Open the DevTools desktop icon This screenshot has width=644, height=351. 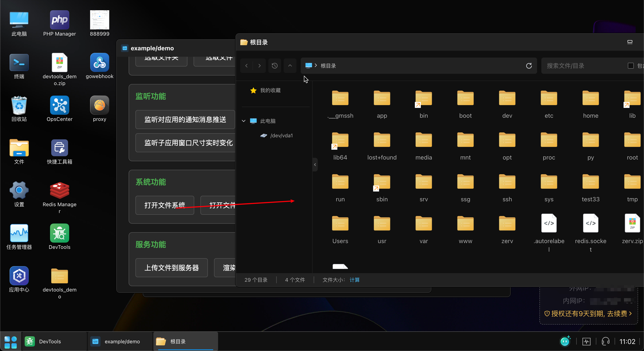pyautogui.click(x=59, y=237)
